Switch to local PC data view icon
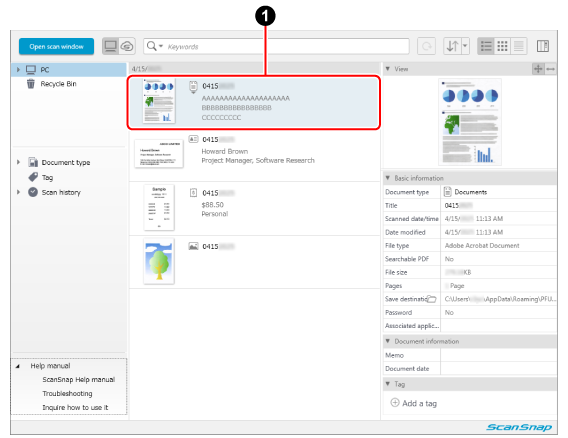Screen dimensions: 568x438 [x=110, y=46]
